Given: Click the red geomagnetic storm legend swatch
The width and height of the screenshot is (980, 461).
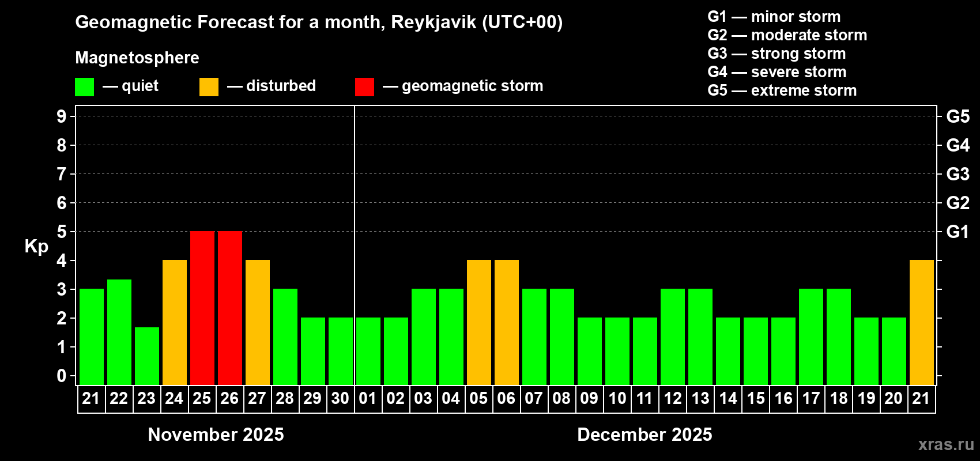Looking at the screenshot, I should click(364, 87).
